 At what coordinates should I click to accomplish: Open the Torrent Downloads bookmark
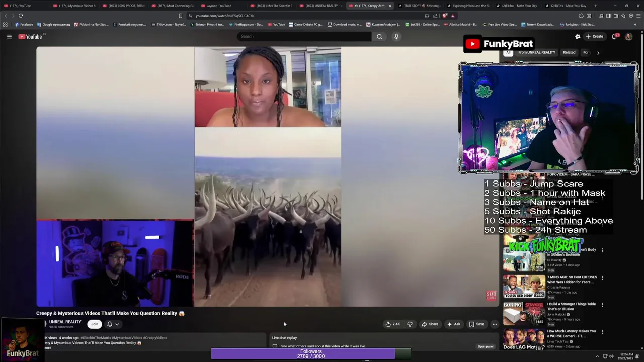click(538, 24)
